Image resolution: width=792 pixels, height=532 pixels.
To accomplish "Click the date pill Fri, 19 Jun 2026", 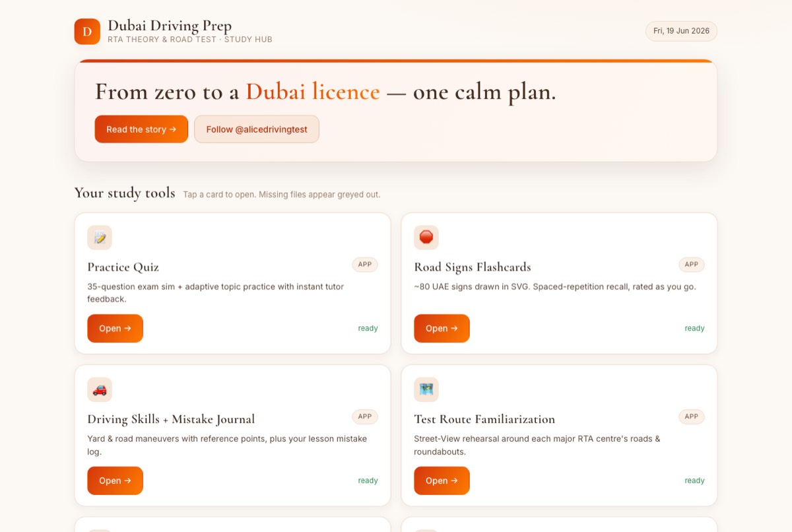I will 681,31.
